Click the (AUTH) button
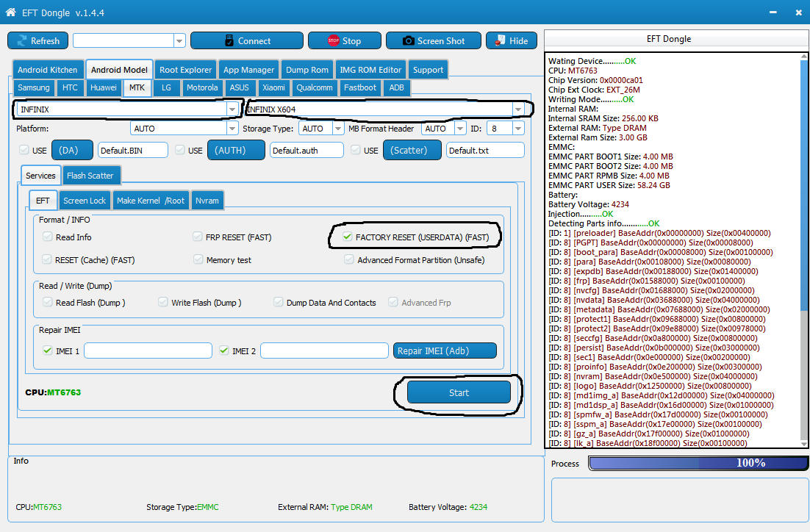The height and width of the screenshot is (532, 810). (236, 151)
